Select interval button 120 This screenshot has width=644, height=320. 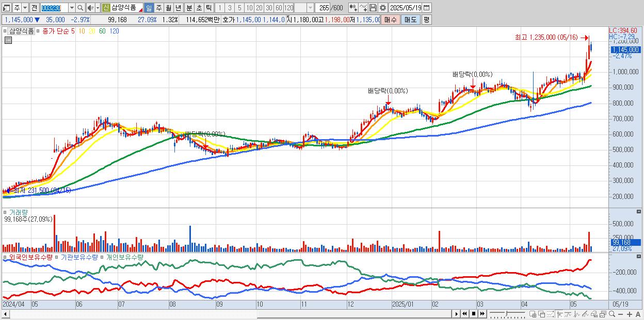[288, 8]
